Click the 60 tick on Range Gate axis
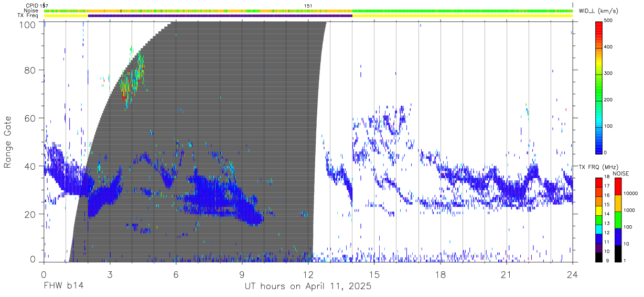Screen dimensions: 644x297 [x=31, y=118]
